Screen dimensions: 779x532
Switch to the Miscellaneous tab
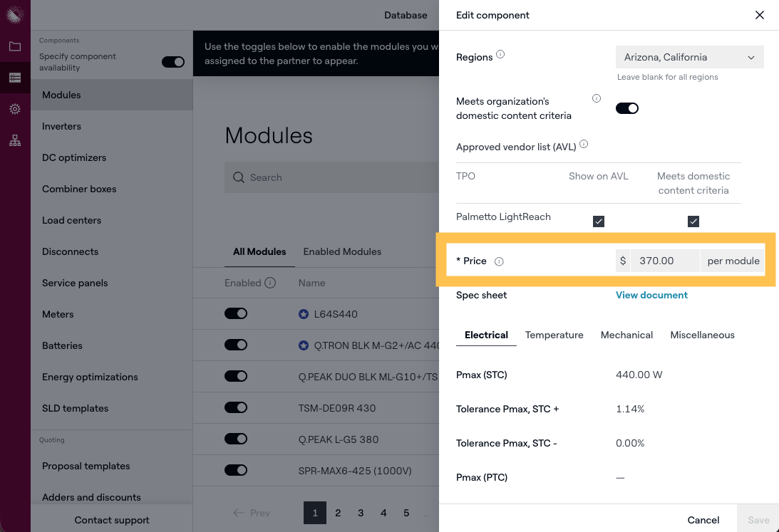[x=702, y=335]
